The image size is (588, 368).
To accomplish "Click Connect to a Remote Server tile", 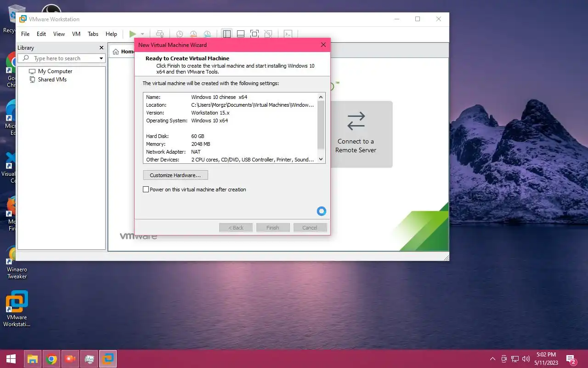I will click(356, 134).
